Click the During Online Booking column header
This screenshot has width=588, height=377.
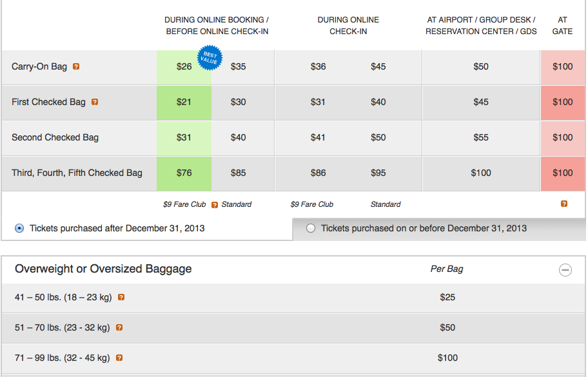[217, 25]
